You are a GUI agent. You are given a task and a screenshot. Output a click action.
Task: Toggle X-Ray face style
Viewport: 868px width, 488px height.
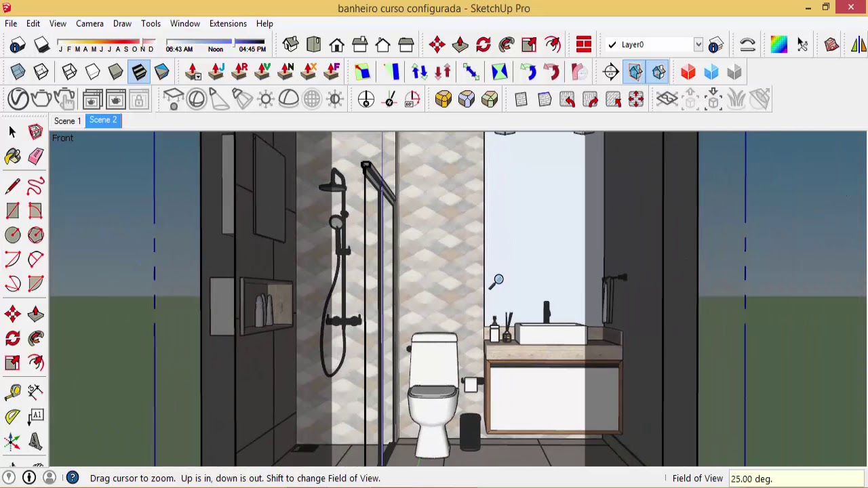click(18, 72)
